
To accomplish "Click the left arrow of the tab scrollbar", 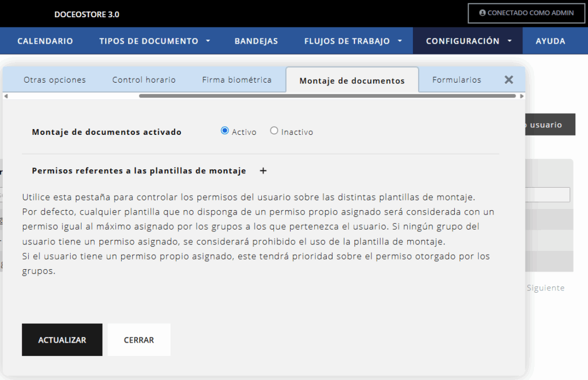I will (x=6, y=96).
